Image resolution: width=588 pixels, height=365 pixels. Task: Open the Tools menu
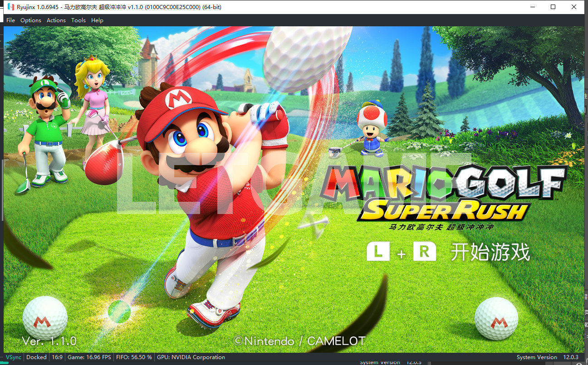78,20
